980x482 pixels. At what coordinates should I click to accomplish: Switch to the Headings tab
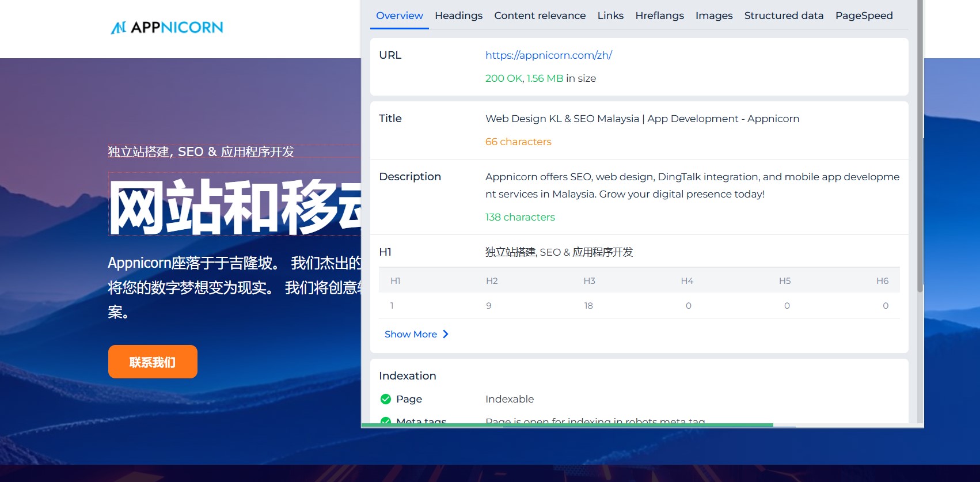458,16
